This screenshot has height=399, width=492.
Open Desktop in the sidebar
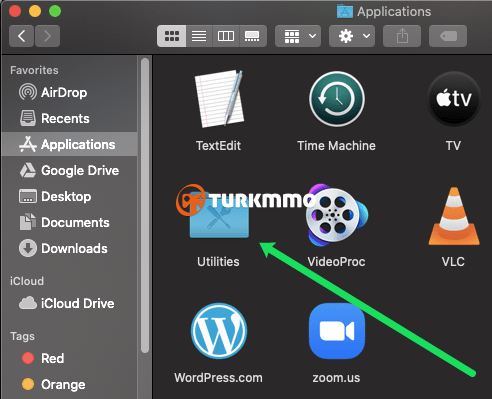(x=69, y=196)
